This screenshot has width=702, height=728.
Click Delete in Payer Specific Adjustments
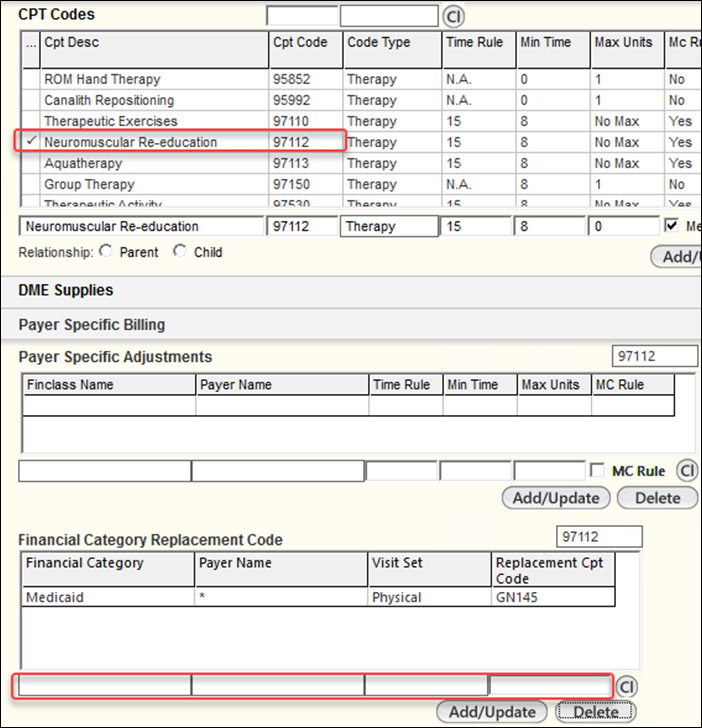657,498
